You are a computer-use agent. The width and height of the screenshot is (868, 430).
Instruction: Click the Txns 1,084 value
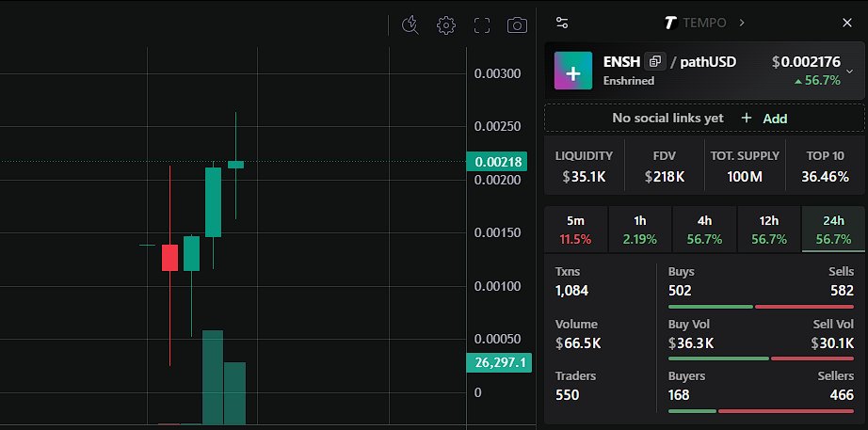571,291
